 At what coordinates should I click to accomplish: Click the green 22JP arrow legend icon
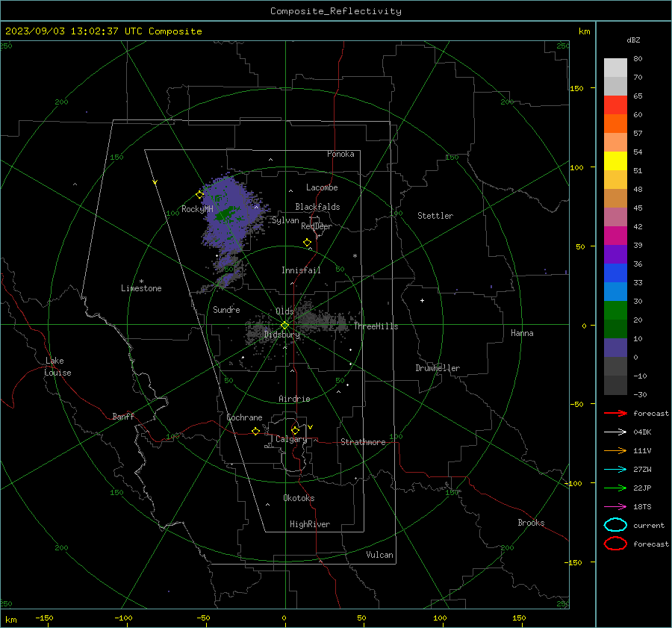point(615,488)
